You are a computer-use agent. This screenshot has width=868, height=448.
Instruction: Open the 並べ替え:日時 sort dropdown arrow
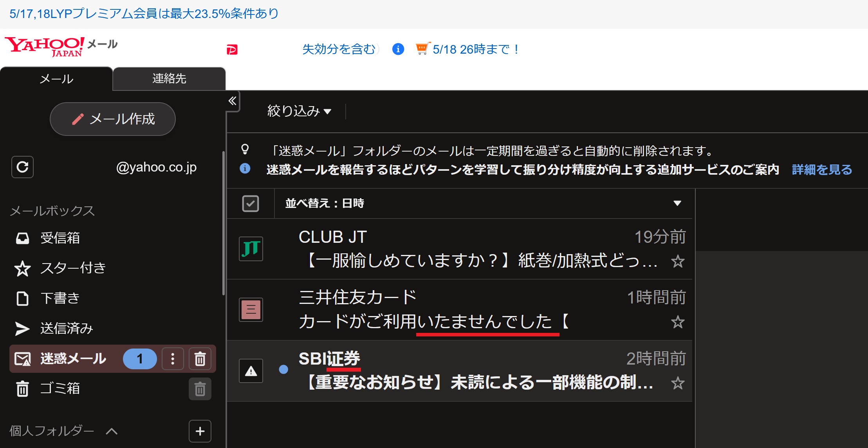click(x=677, y=203)
